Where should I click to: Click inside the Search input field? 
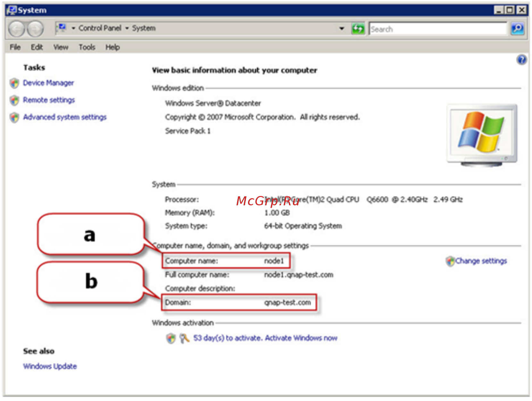[x=438, y=29]
